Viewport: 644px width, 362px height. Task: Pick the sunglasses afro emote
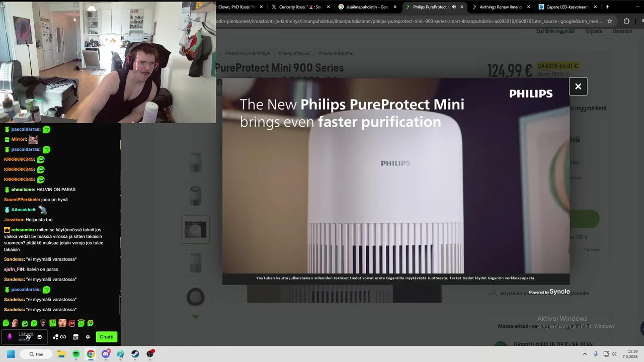click(43, 323)
